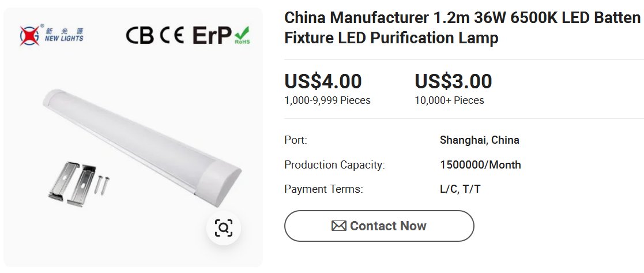Select the US$4.00 price tier

[x=323, y=81]
